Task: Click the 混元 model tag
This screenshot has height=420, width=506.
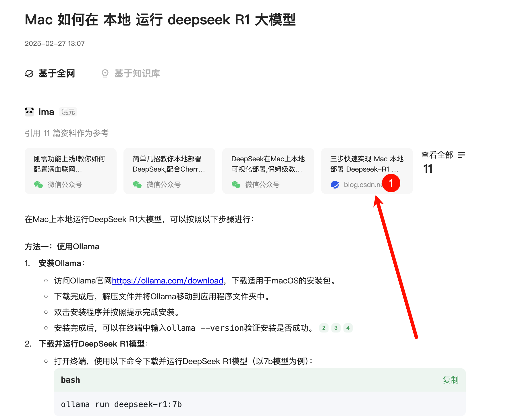Action: click(68, 112)
